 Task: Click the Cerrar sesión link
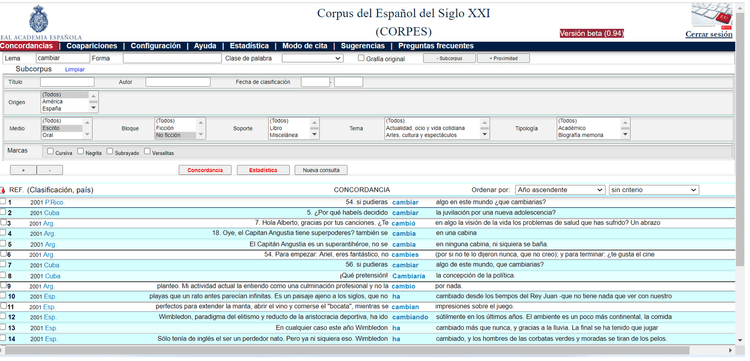(709, 34)
